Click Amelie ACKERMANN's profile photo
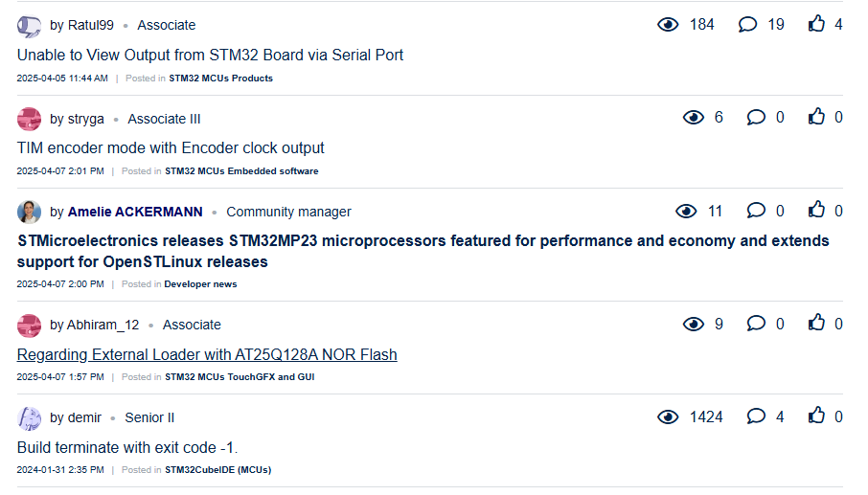Image resolution: width=868 pixels, height=495 pixels. coord(29,212)
